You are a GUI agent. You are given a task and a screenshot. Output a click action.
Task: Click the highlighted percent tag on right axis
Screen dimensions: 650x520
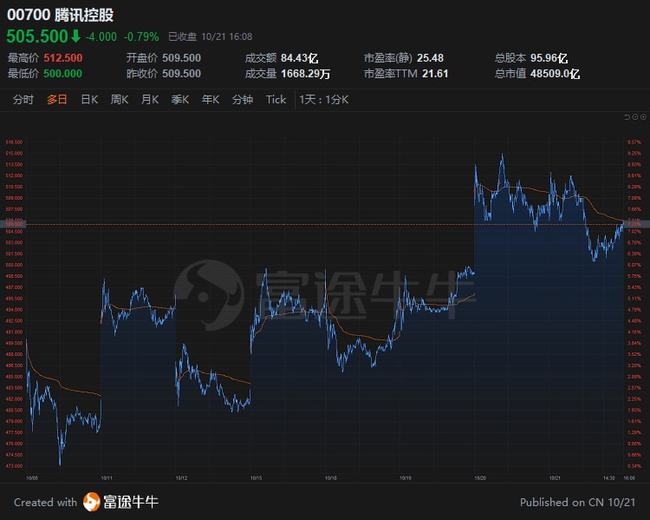[x=637, y=224]
